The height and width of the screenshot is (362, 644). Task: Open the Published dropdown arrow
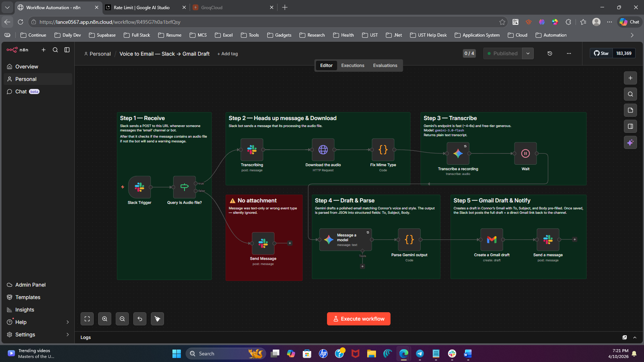[x=528, y=53]
